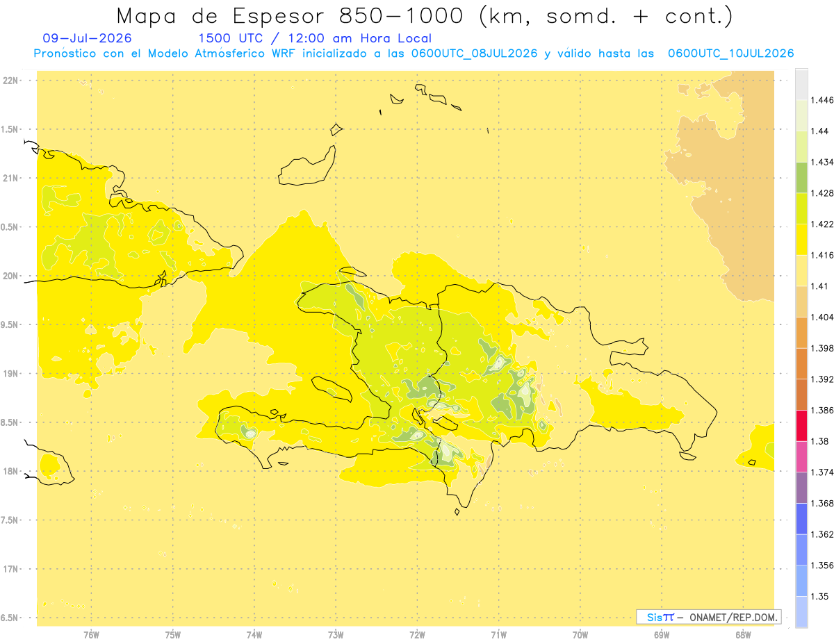The width and height of the screenshot is (834, 644).
Task: Click the 1.356 colorbar value label
Action: (822, 565)
